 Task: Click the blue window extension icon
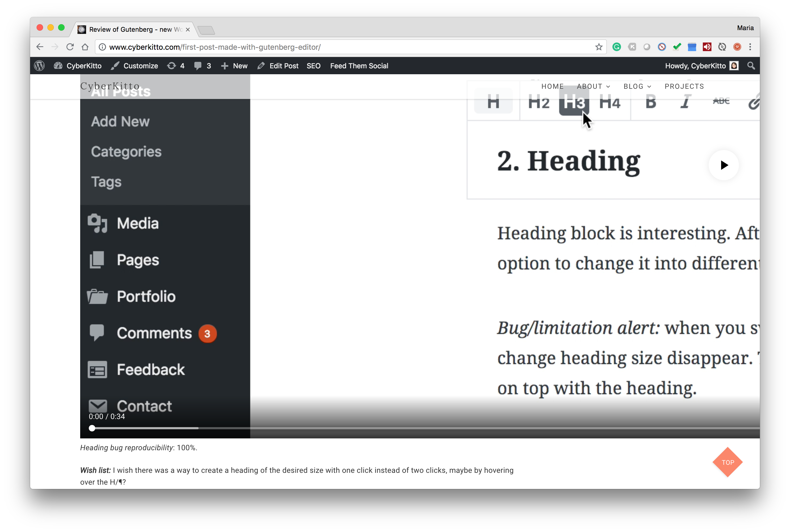692,47
